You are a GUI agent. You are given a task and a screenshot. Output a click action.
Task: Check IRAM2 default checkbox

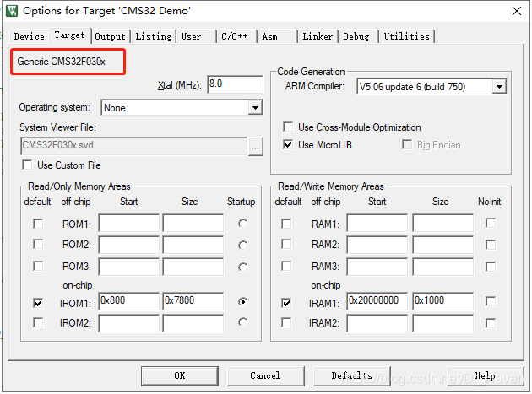click(x=286, y=322)
